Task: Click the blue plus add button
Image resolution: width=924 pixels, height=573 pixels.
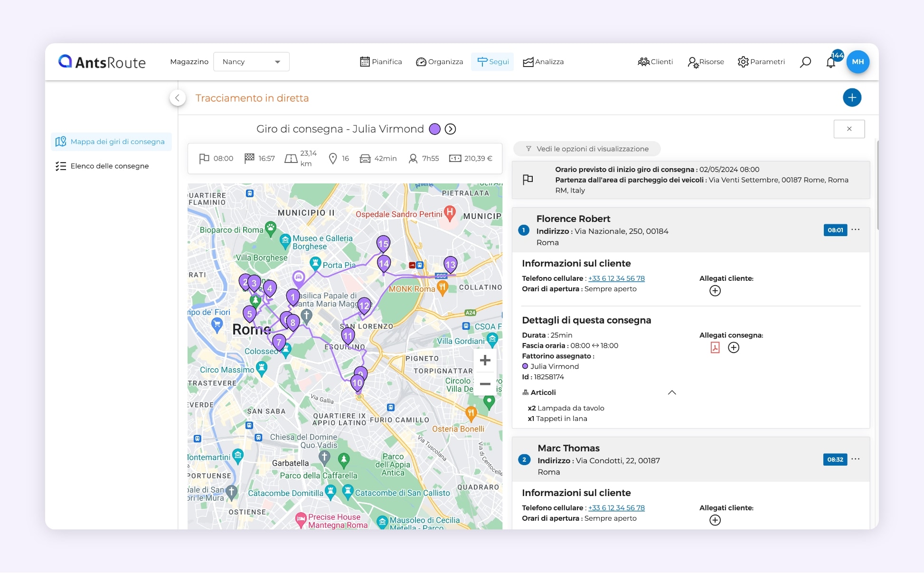Action: (852, 98)
